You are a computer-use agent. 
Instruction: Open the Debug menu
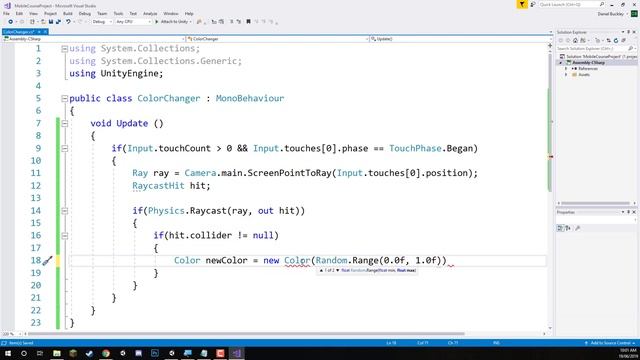[85, 13]
